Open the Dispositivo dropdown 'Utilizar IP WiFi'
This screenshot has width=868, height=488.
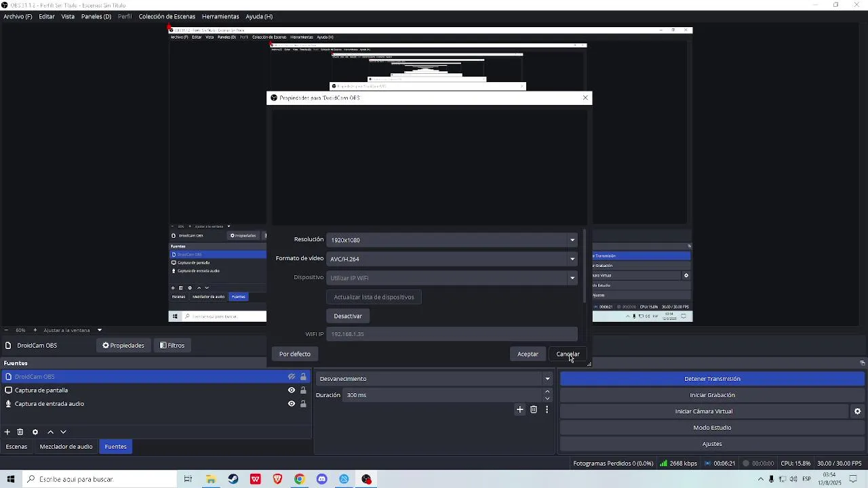[x=452, y=278]
